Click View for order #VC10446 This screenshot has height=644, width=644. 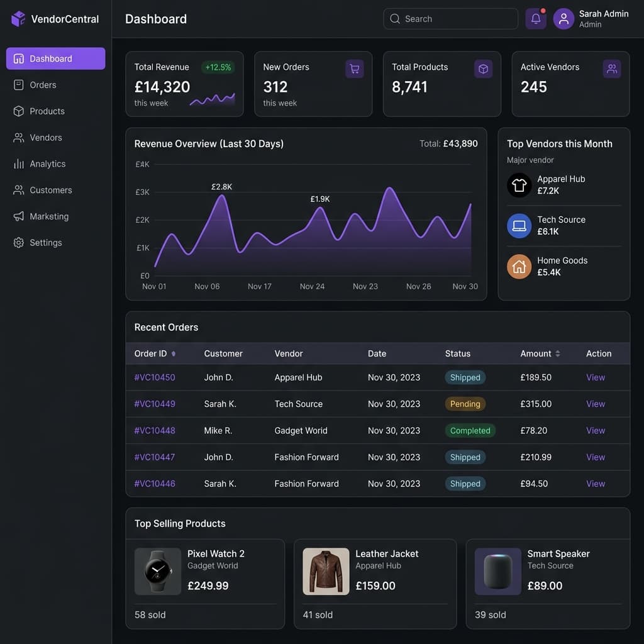(x=596, y=484)
